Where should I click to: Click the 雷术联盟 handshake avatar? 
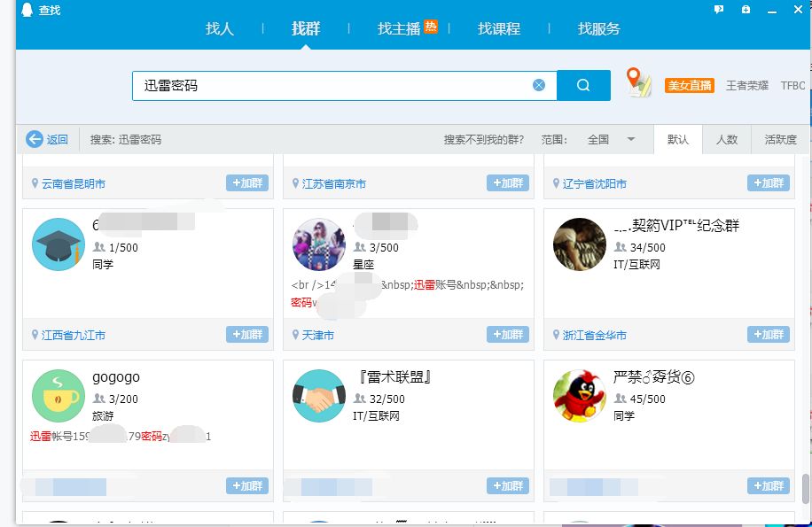pos(318,395)
